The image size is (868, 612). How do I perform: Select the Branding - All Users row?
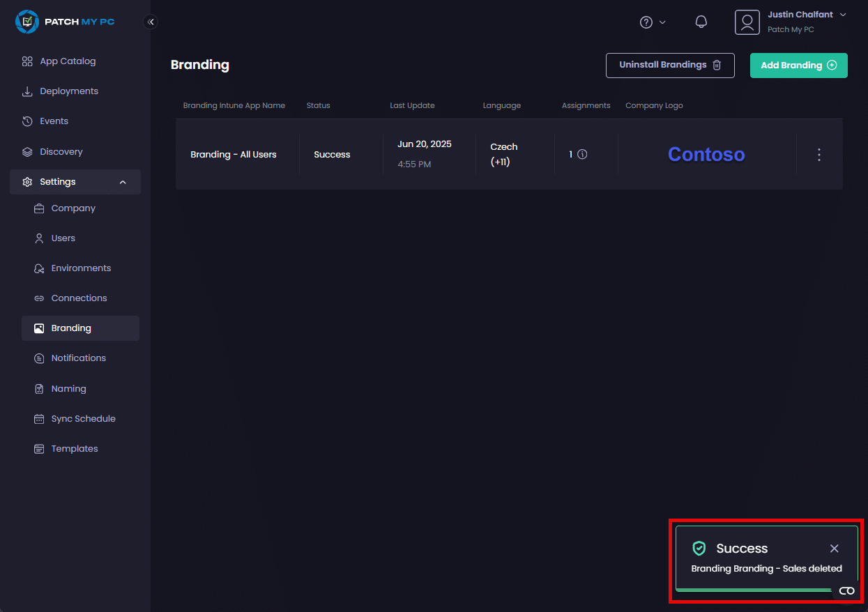point(234,155)
